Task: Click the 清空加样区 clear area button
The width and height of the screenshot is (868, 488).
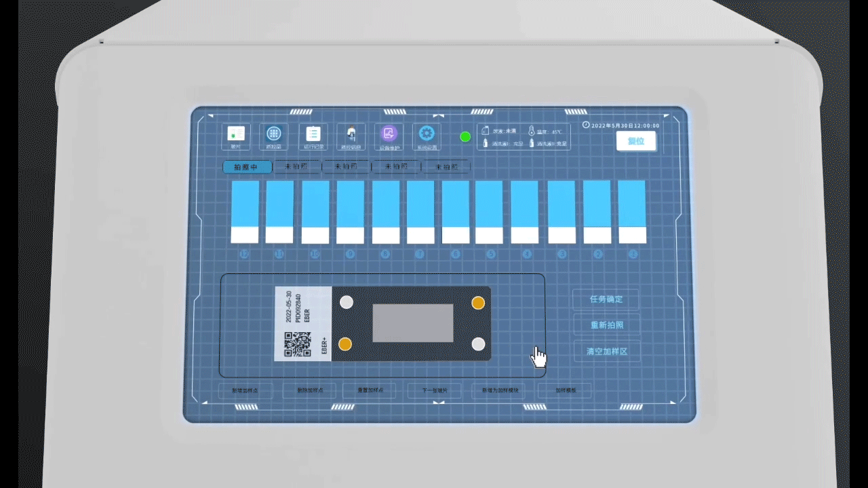Action: 606,352
